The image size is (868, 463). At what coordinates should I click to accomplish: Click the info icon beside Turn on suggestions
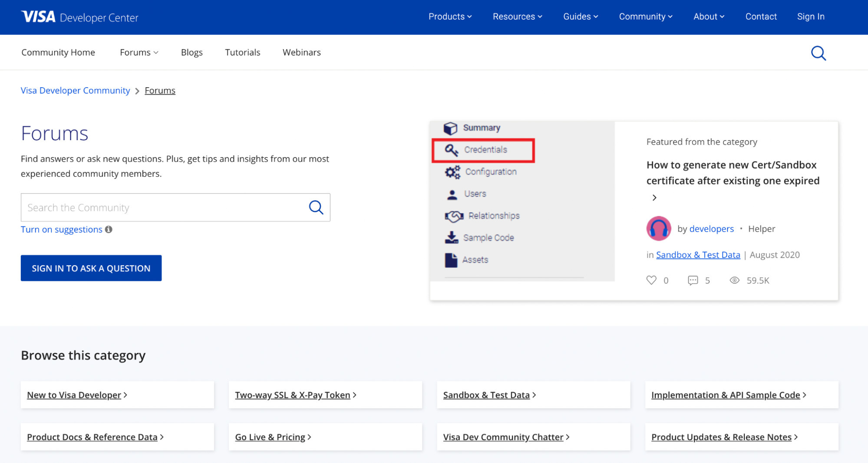coord(109,229)
